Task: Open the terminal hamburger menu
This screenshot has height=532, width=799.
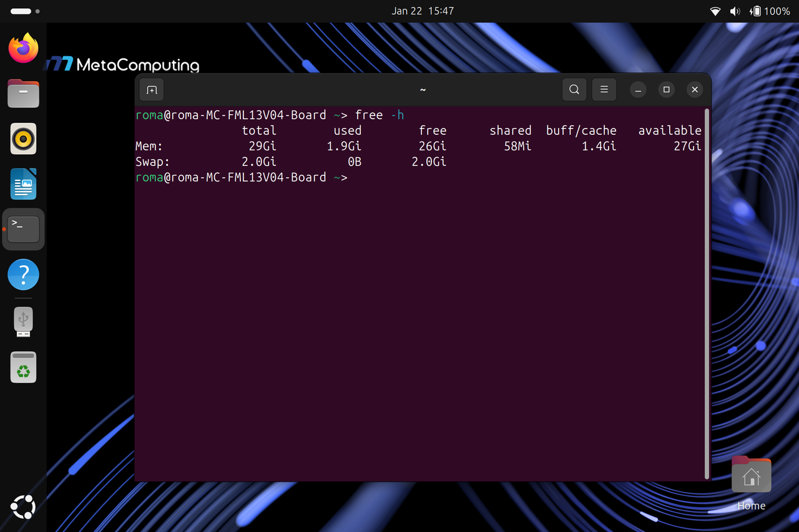Action: [x=604, y=90]
